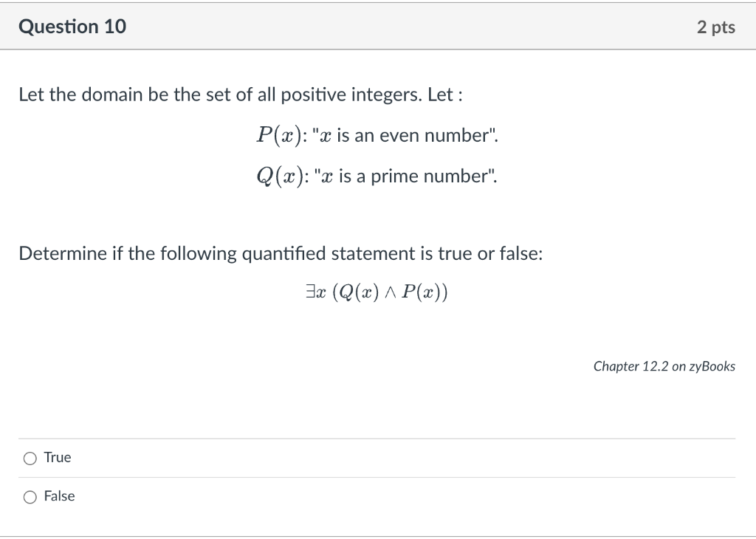Viewport: 756px width, 539px height.
Task: Click the divider above the True option
Action: point(378,438)
